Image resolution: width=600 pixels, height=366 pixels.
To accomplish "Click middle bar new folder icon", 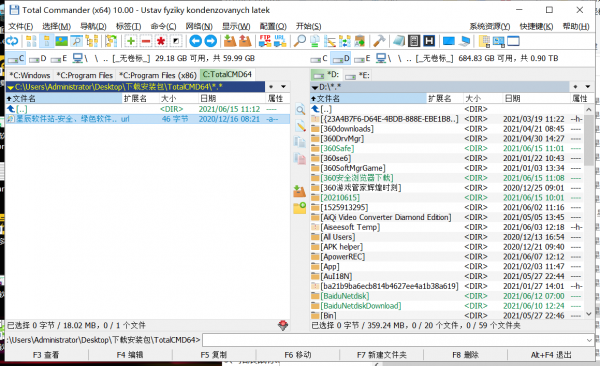I will click(x=300, y=208).
